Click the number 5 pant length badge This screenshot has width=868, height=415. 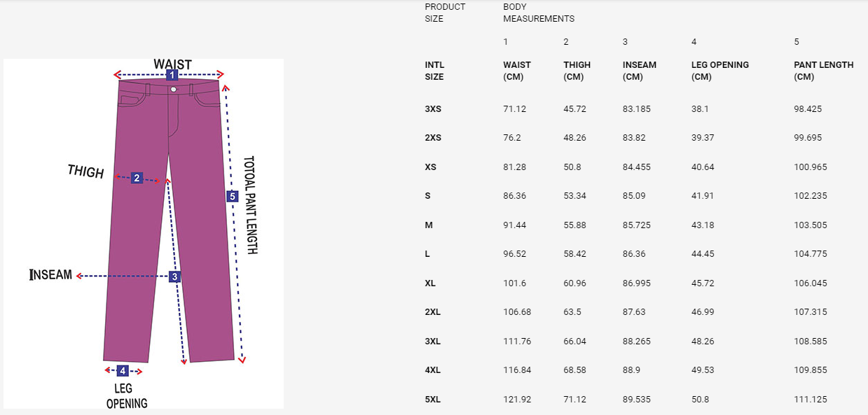[232, 197]
